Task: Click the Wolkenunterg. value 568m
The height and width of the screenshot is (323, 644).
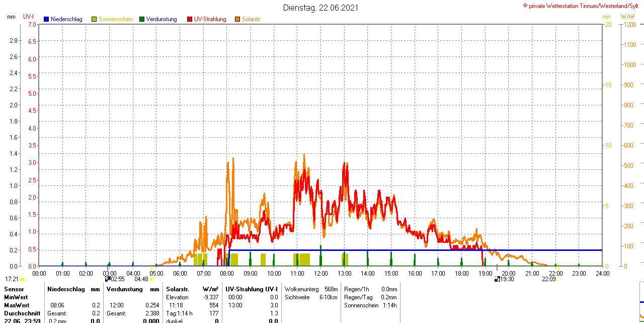Action: point(331,289)
